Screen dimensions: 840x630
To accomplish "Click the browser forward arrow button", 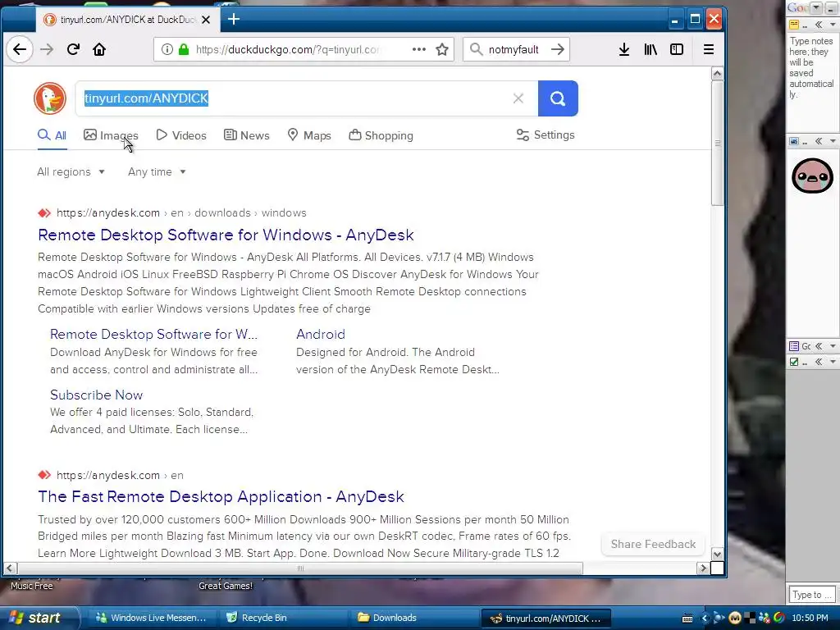I will pos(47,50).
